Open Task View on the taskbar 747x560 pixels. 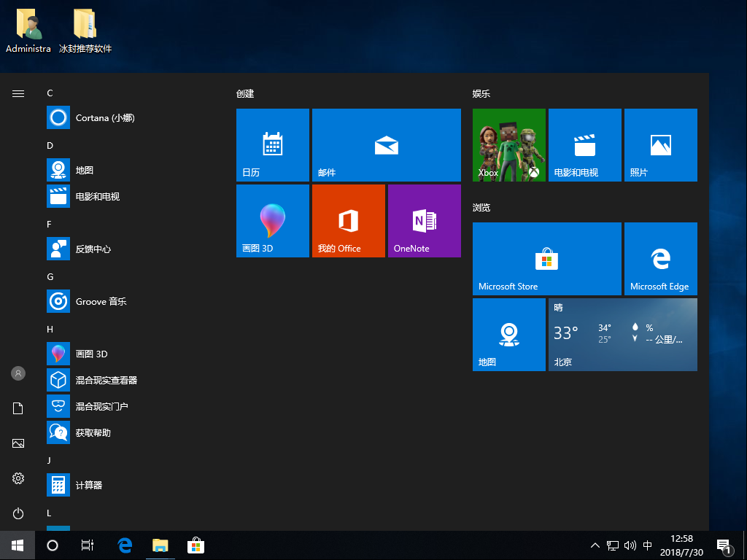coord(88,545)
